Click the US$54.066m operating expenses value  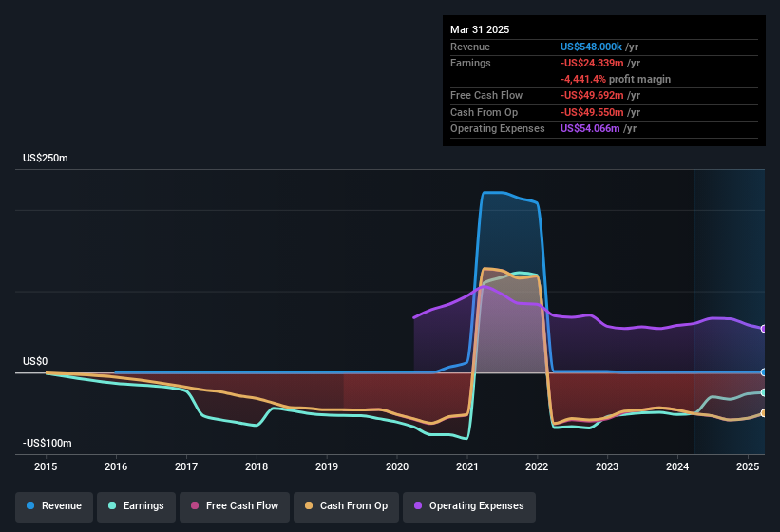point(590,129)
